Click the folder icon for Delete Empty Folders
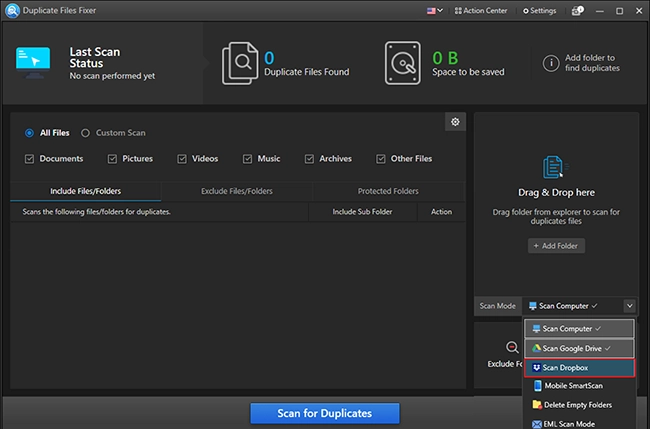650x429 pixels. (x=537, y=405)
